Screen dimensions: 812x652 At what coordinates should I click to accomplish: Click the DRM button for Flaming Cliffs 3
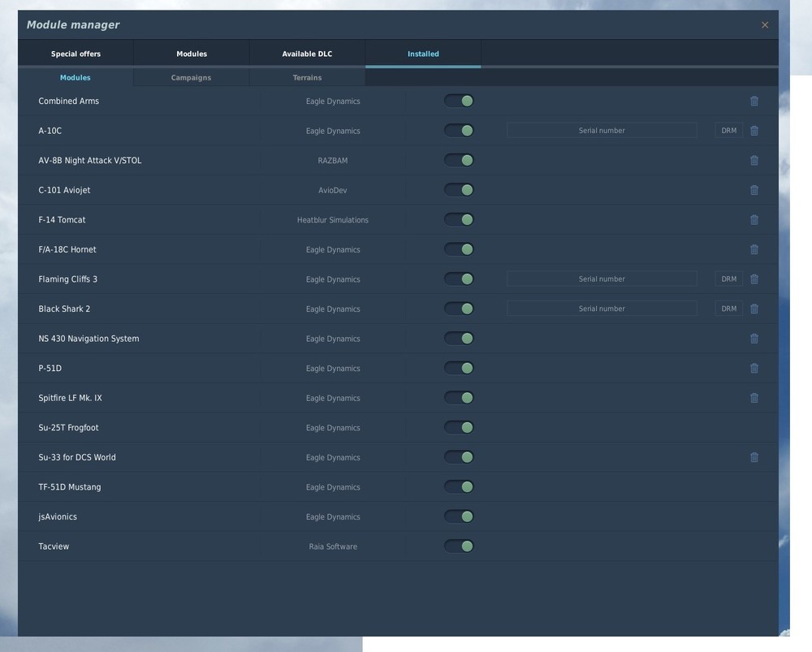(728, 279)
